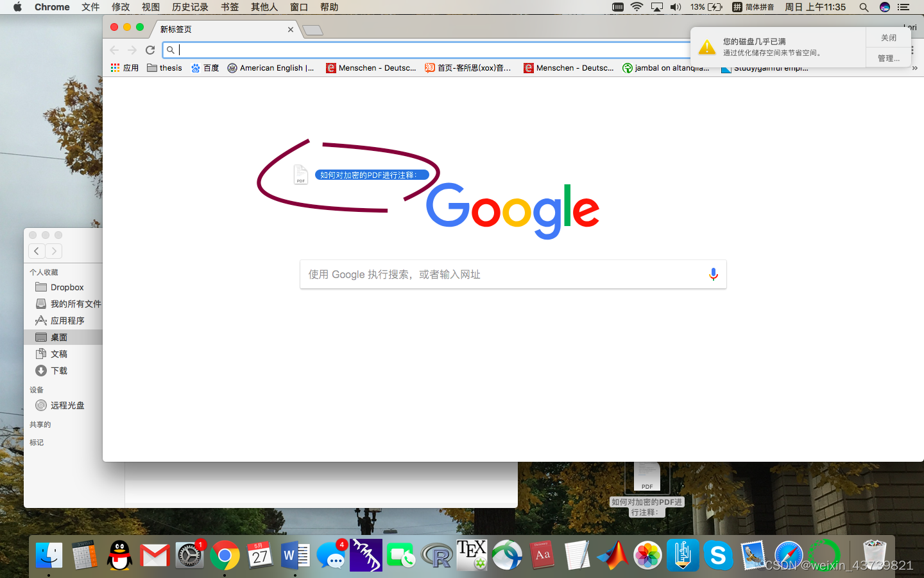The image size is (924, 578).
Task: Open the Finder icon in the Dock
Action: click(x=49, y=556)
